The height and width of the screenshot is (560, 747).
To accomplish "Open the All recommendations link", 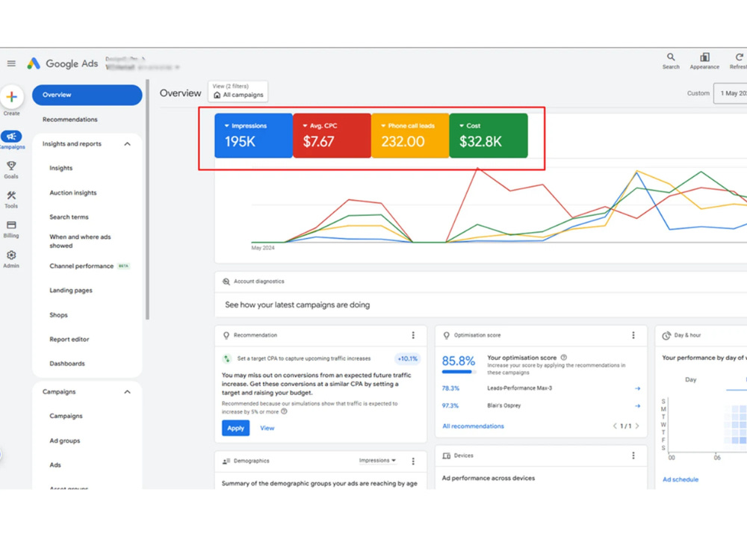I will 473,426.
